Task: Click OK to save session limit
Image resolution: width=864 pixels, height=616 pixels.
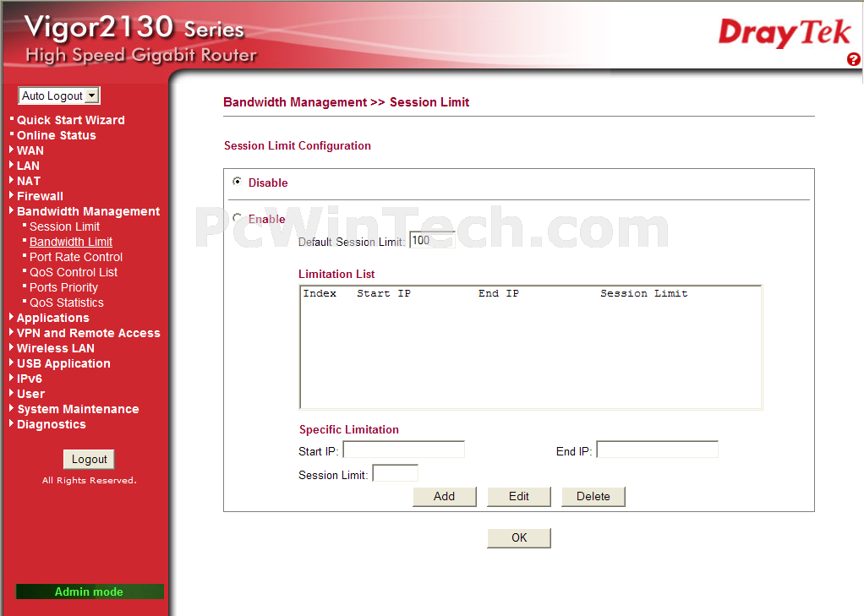Action: coord(518,537)
